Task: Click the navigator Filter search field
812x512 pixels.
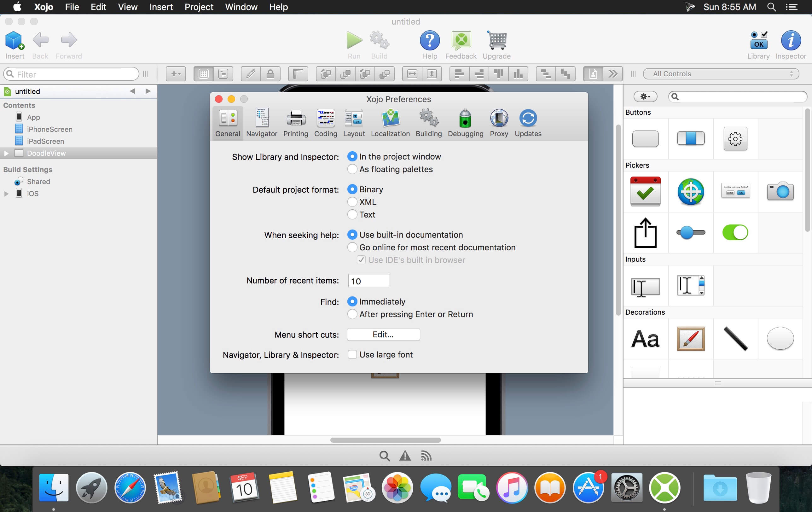Action: click(x=71, y=74)
